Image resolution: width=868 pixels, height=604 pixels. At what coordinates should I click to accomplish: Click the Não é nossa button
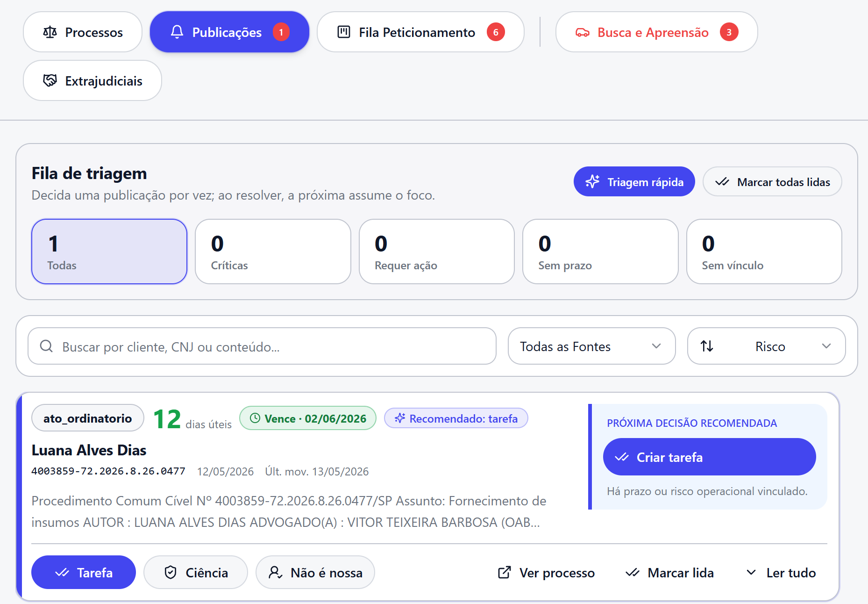coord(315,572)
